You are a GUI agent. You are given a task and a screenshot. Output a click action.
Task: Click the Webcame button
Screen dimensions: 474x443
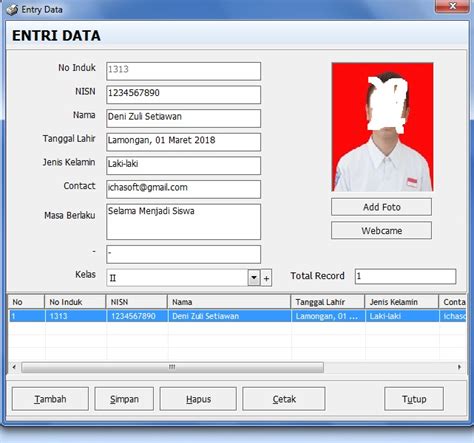coord(381,230)
